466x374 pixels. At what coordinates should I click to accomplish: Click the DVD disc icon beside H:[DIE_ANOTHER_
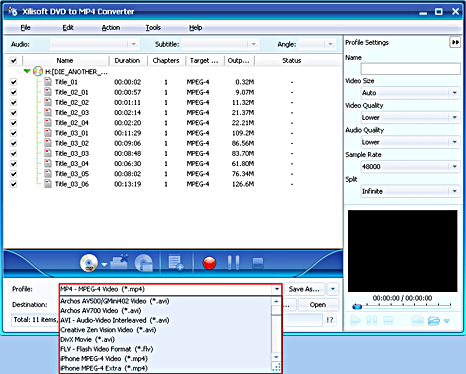38,71
